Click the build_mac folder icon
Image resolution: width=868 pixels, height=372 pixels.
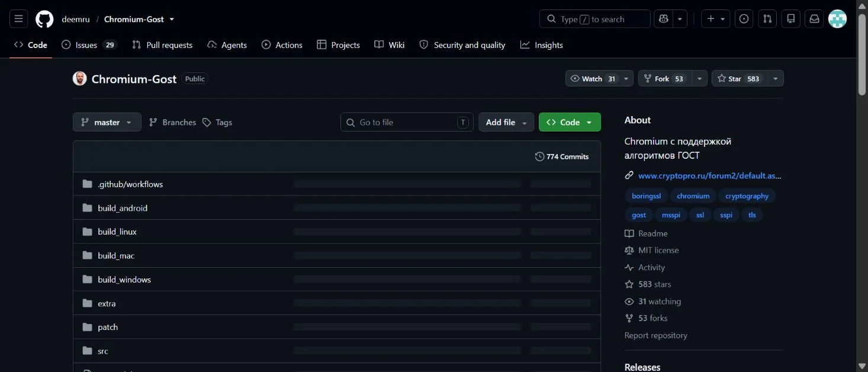pos(88,255)
